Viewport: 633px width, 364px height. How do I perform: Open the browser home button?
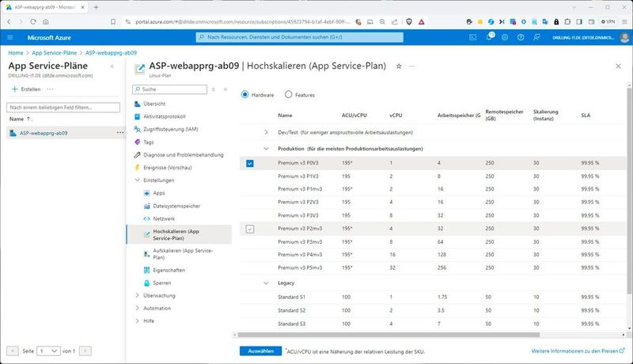[46, 22]
